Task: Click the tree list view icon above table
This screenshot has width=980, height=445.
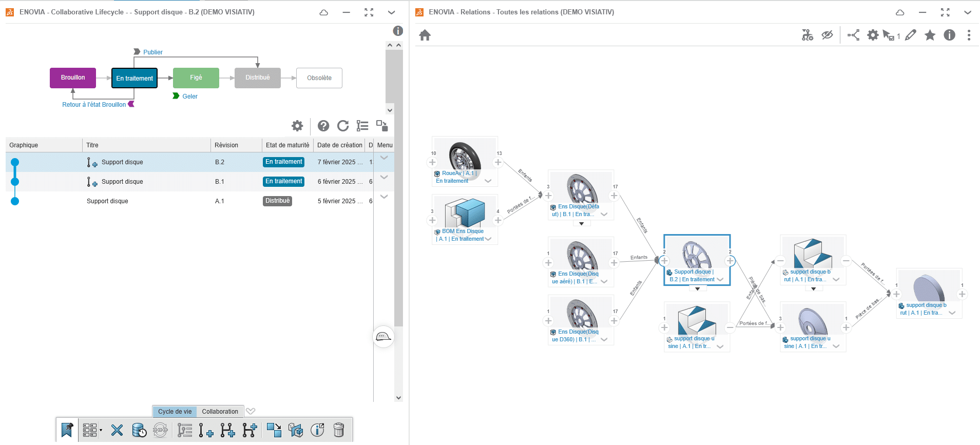Action: click(x=362, y=126)
